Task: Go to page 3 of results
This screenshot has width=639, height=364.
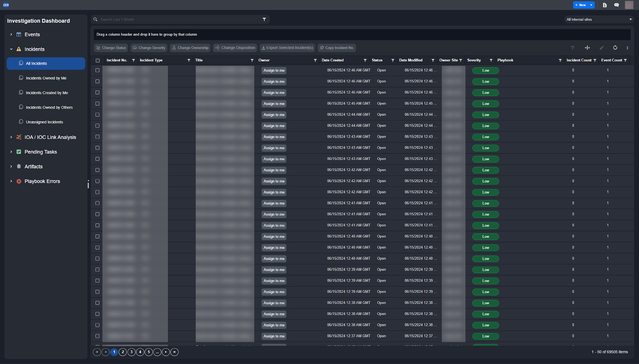Action: click(131, 352)
